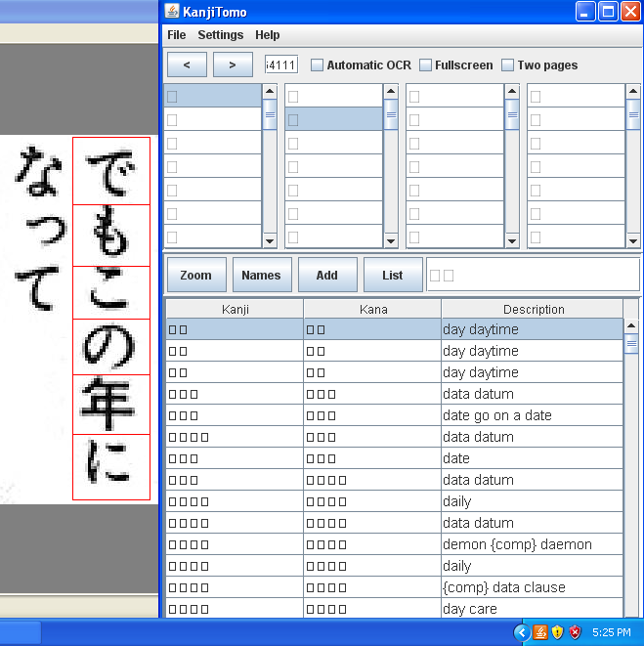
Task: Click the Add button
Action: pyautogui.click(x=327, y=275)
